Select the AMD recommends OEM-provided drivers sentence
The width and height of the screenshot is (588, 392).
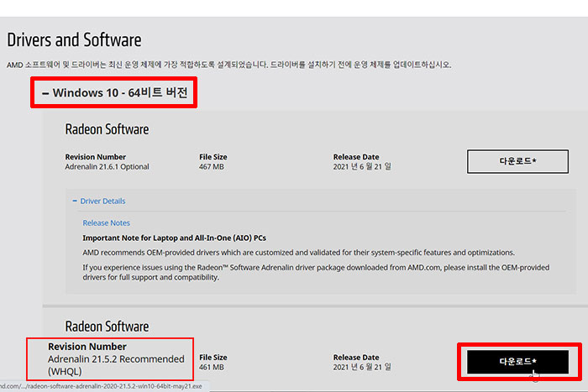click(x=298, y=253)
